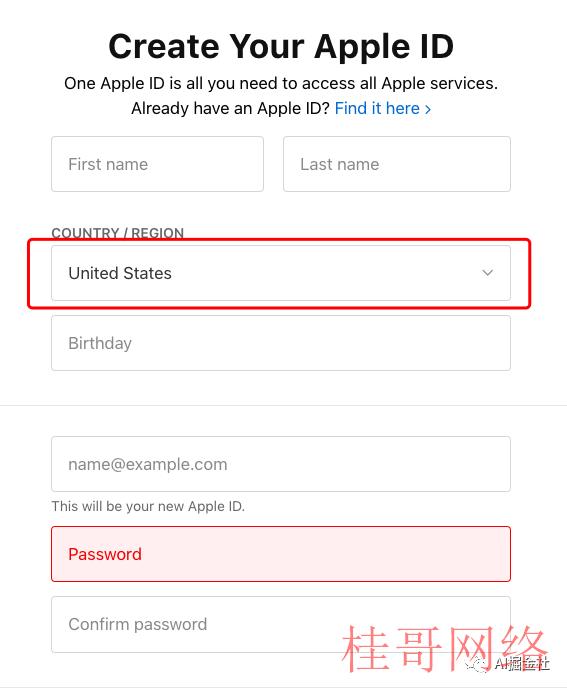Click the "Already have an Apple ID?" text
The width and height of the screenshot is (567, 689).
pos(230,108)
